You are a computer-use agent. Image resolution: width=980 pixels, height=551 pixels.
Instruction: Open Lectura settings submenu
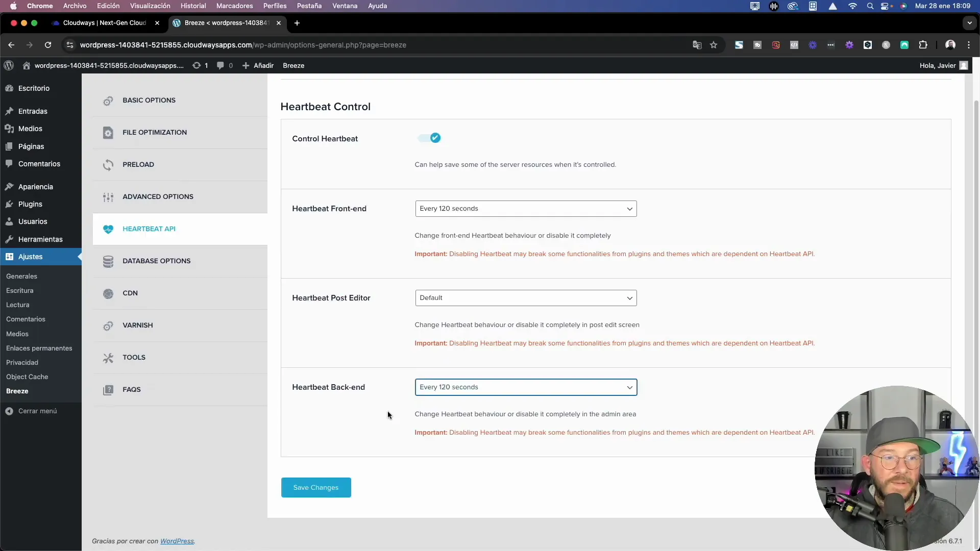click(17, 305)
